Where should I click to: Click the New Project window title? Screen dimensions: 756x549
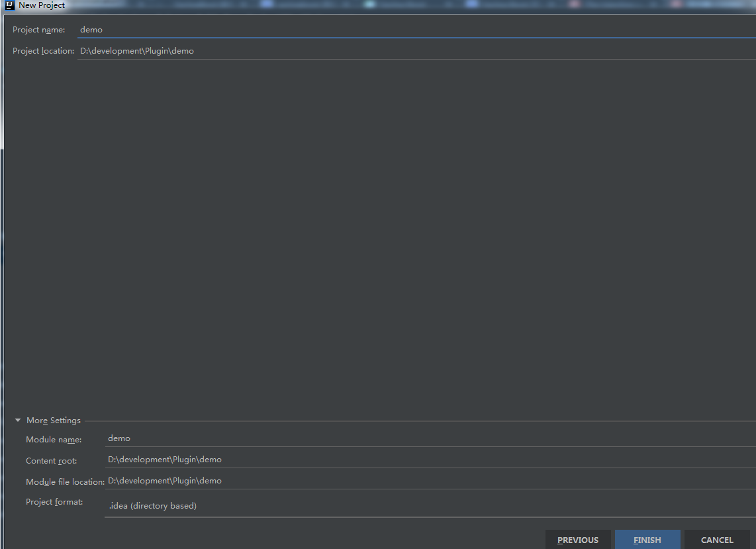pos(42,5)
